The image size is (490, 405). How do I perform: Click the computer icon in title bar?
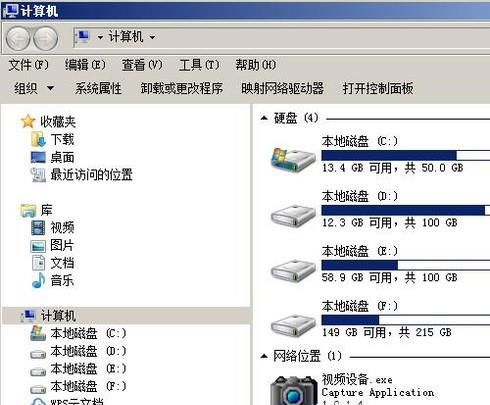click(x=11, y=11)
